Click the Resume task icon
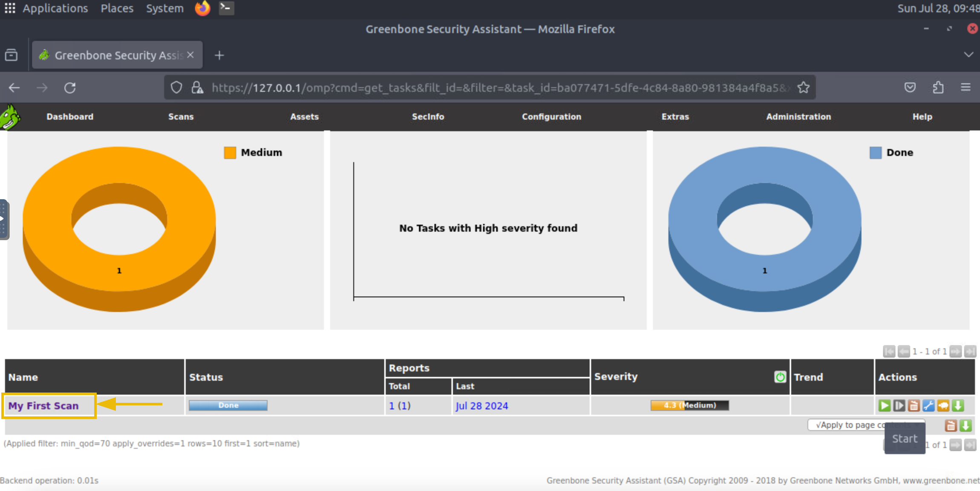The height and width of the screenshot is (491, 980). (x=899, y=405)
